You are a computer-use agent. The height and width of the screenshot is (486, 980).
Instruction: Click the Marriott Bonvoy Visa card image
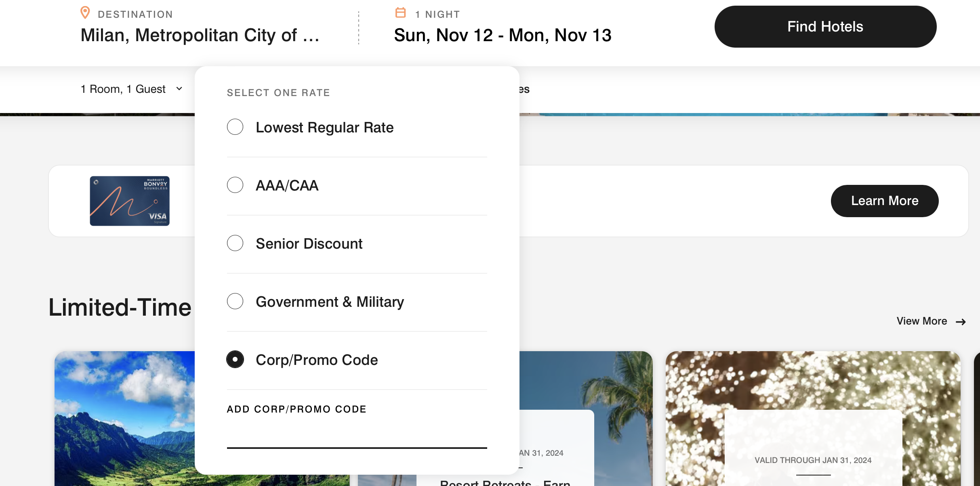(x=130, y=201)
